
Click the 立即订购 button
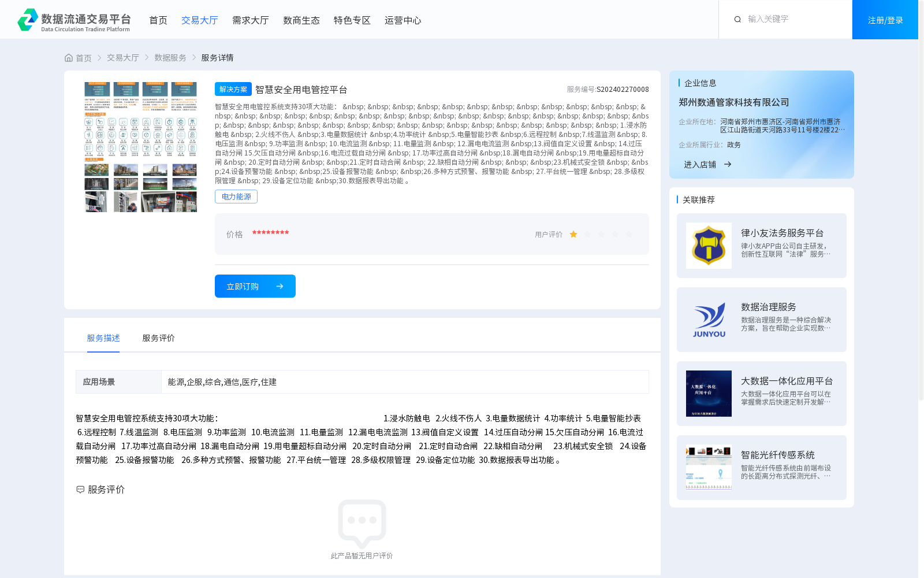pos(255,286)
